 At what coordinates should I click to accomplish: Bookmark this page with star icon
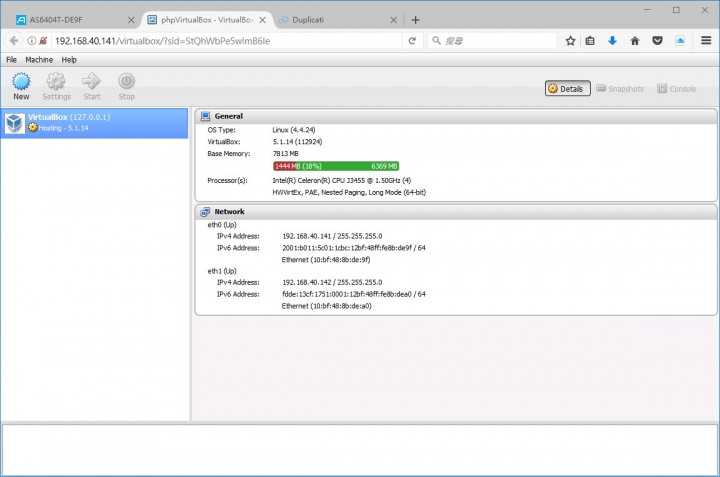(570, 41)
